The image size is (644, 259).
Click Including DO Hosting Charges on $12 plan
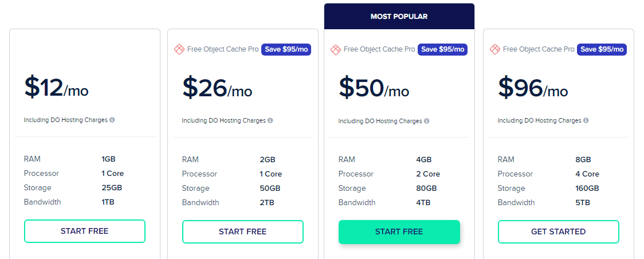click(66, 120)
